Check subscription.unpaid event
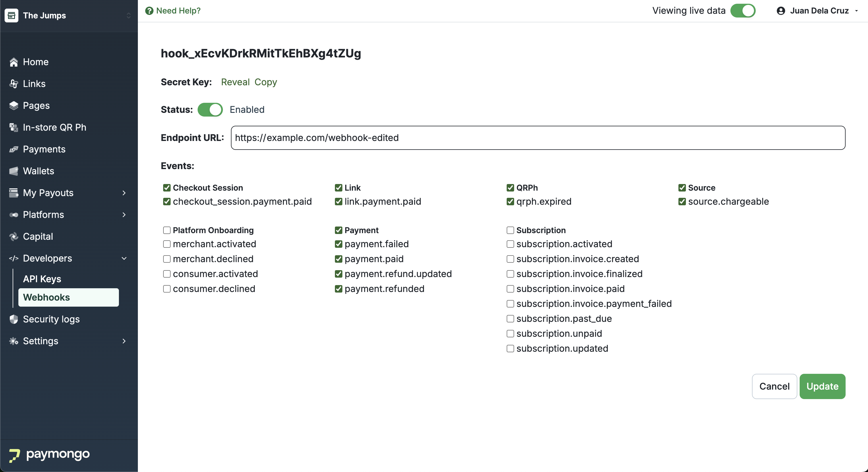The height and width of the screenshot is (472, 868). [510, 334]
